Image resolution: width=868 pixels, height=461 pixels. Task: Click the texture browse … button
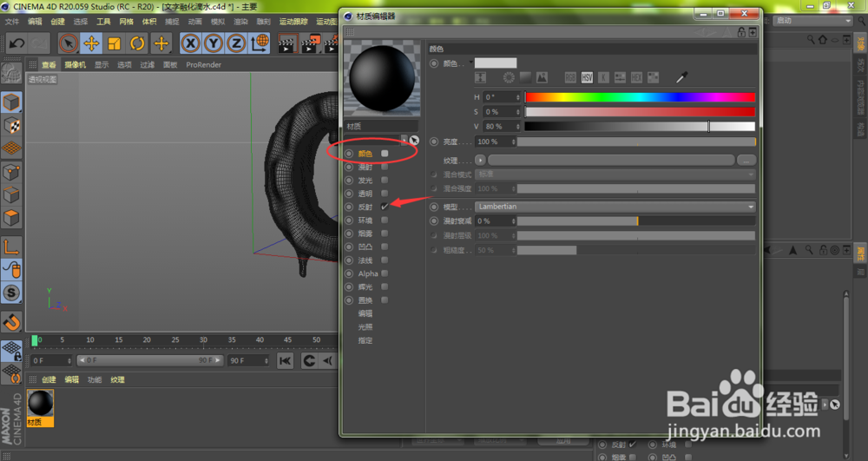(x=746, y=160)
